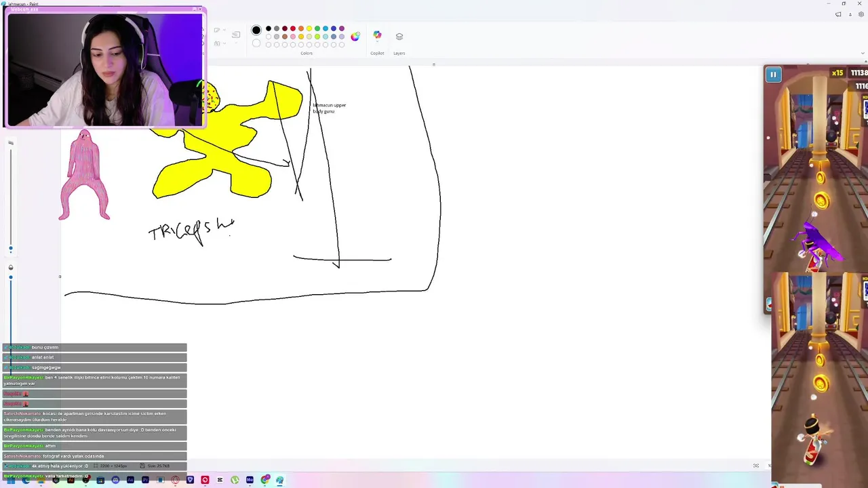This screenshot has height=488, width=868.
Task: Open Premiere Pro from the taskbar
Action: 145,480
